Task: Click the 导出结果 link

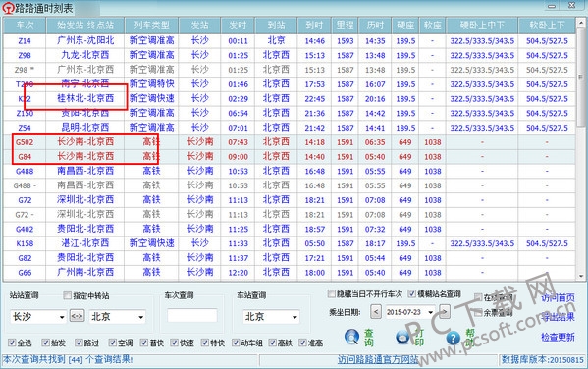Action: click(558, 317)
